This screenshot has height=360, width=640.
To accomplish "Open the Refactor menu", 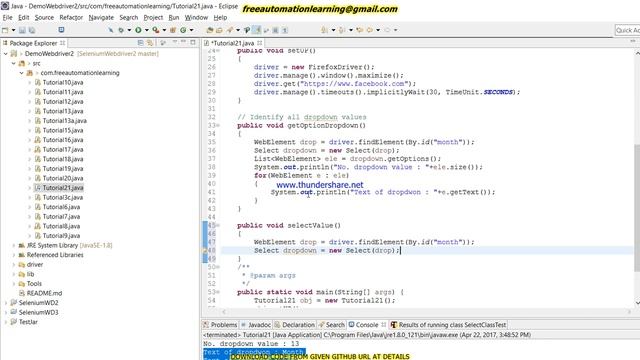I will pyautogui.click(x=71, y=18).
